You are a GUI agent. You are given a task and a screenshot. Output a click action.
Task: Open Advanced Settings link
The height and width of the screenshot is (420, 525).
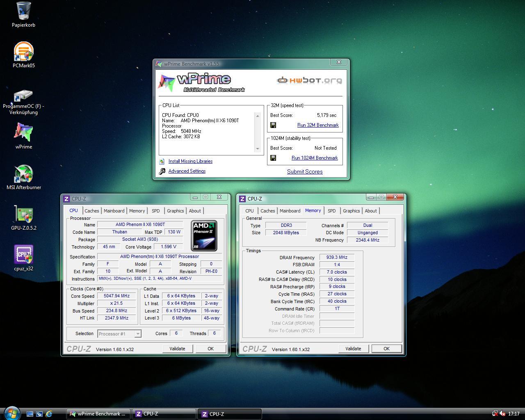tap(187, 171)
